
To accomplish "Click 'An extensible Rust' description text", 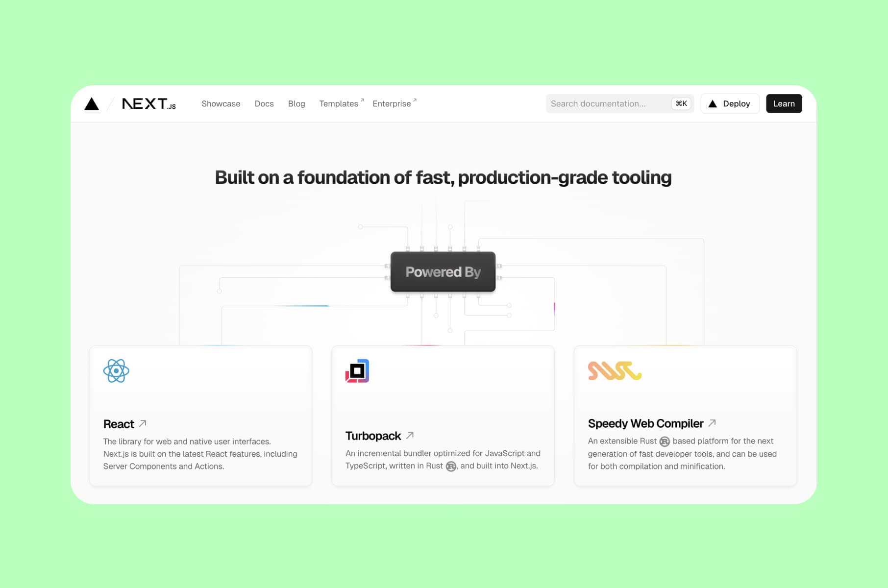I will click(682, 454).
